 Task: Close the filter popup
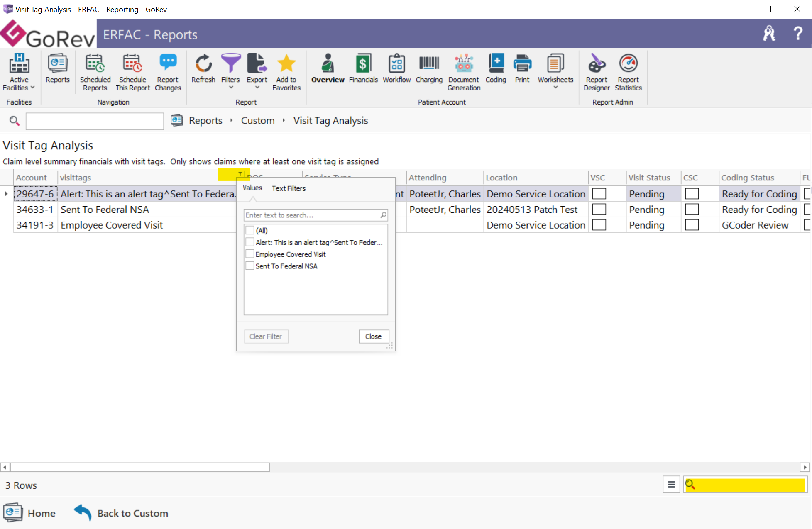[x=373, y=336]
